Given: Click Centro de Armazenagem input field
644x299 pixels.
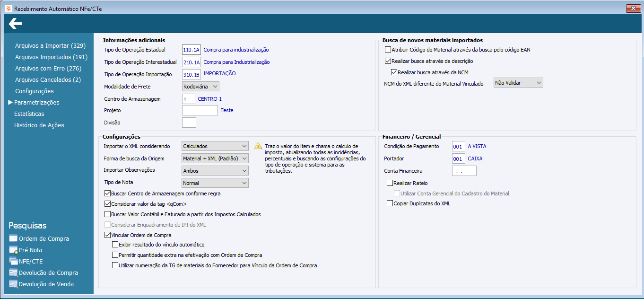Looking at the screenshot, I should (189, 99).
